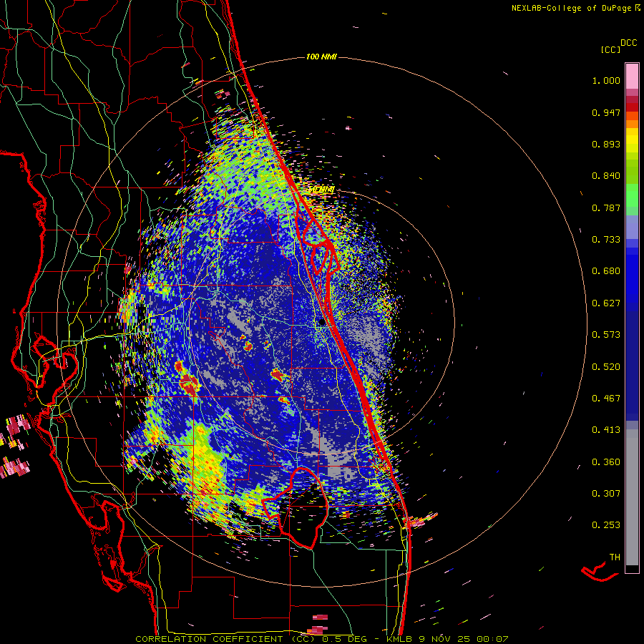Click the 0.360 scale value
This screenshot has width=644, height=644.
[606, 462]
